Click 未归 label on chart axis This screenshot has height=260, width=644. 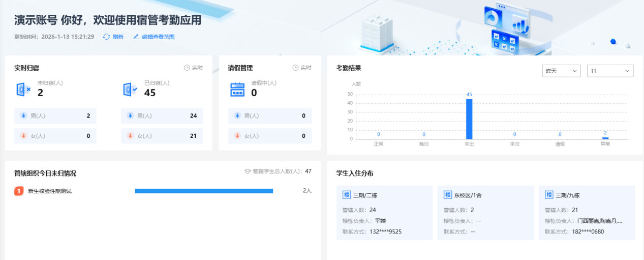(x=514, y=144)
